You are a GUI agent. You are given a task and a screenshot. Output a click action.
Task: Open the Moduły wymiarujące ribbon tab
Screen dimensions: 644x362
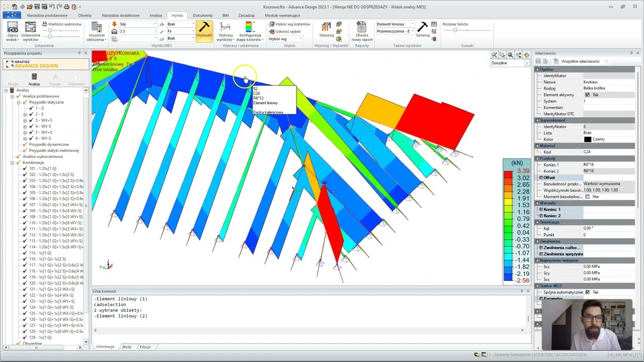click(282, 16)
